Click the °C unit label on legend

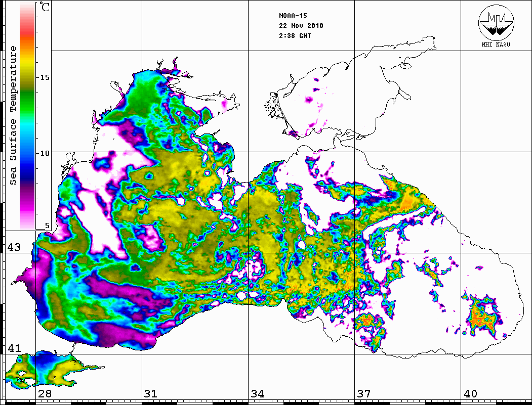[45, 7]
